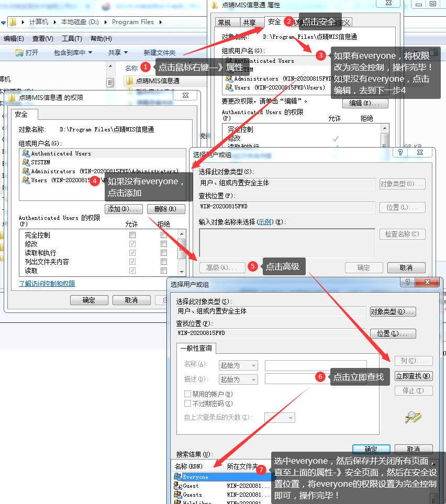Click Administrators group icon in permissions dialog

26,171
